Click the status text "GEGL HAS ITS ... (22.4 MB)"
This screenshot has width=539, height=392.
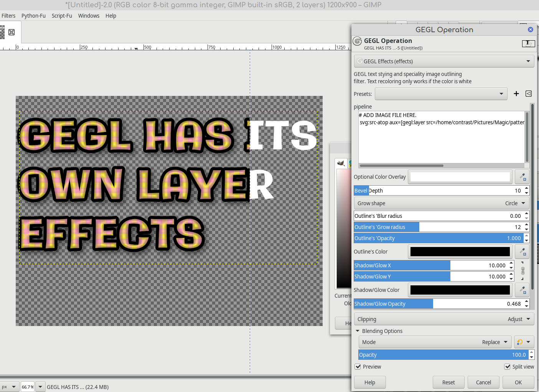point(77,387)
